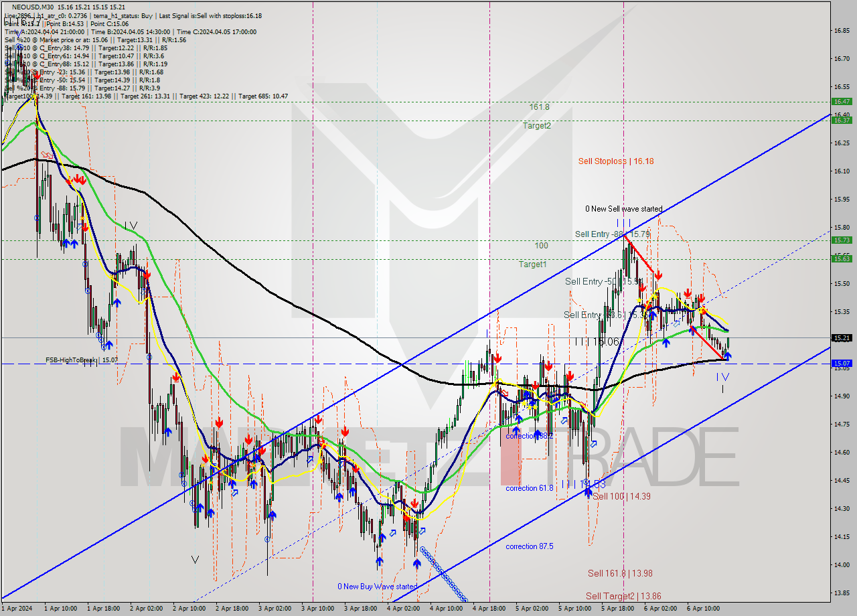Click the '1 Apr 2024' time axis label
The width and height of the screenshot is (857, 616).
17,609
